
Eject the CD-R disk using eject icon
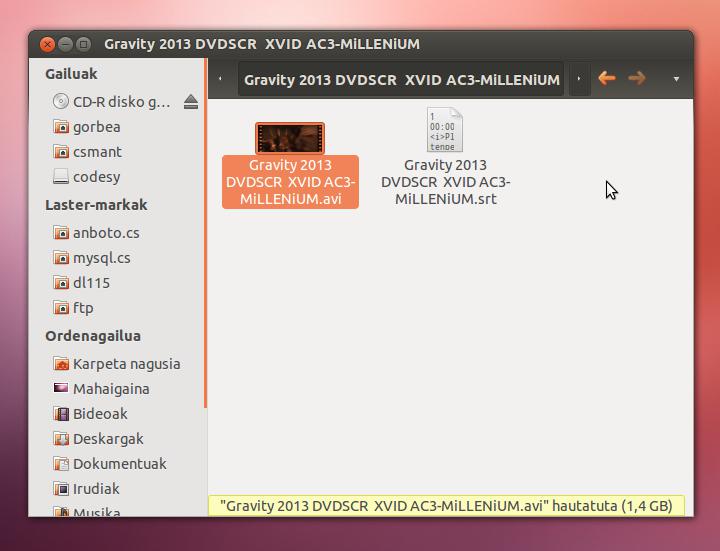tap(191, 102)
